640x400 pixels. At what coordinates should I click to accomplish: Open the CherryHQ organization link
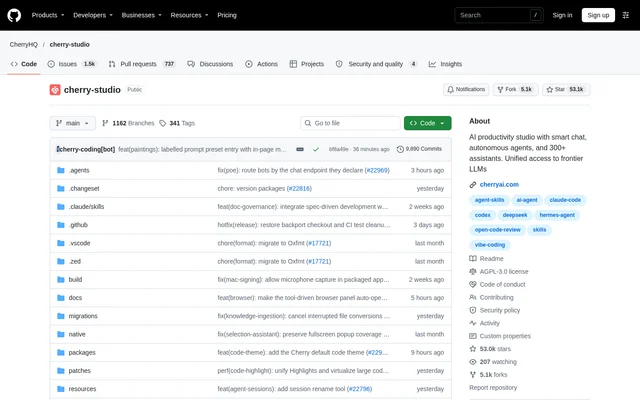[x=24, y=44]
